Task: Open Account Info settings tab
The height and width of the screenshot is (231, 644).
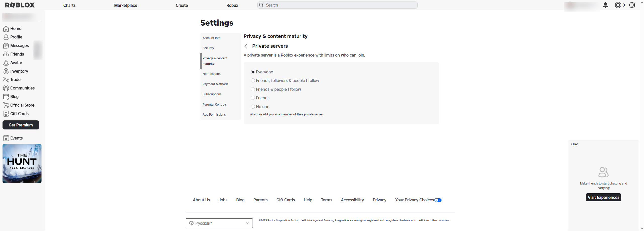Action: click(x=221, y=38)
